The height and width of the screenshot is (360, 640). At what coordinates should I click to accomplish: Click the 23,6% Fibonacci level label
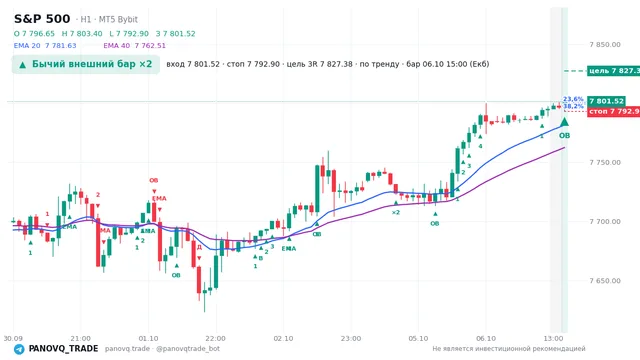coord(573,99)
